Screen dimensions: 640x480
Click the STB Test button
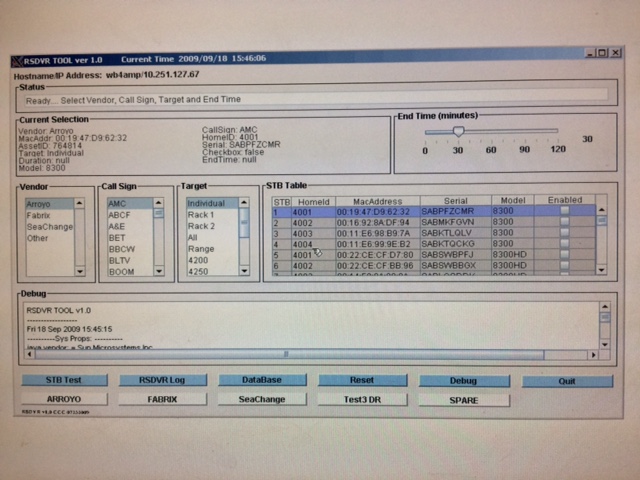[64, 380]
